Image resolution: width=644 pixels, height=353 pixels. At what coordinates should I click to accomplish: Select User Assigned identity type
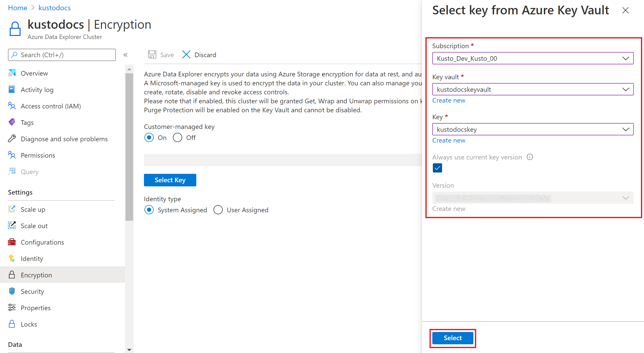point(217,210)
